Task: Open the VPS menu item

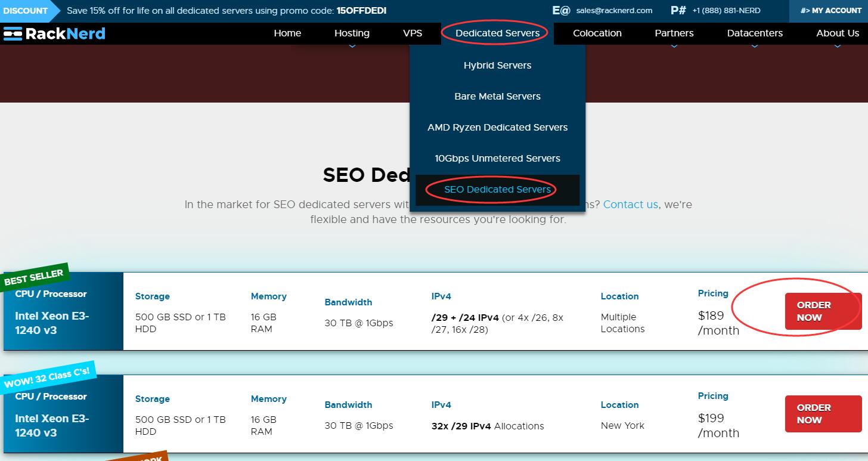Action: (413, 33)
